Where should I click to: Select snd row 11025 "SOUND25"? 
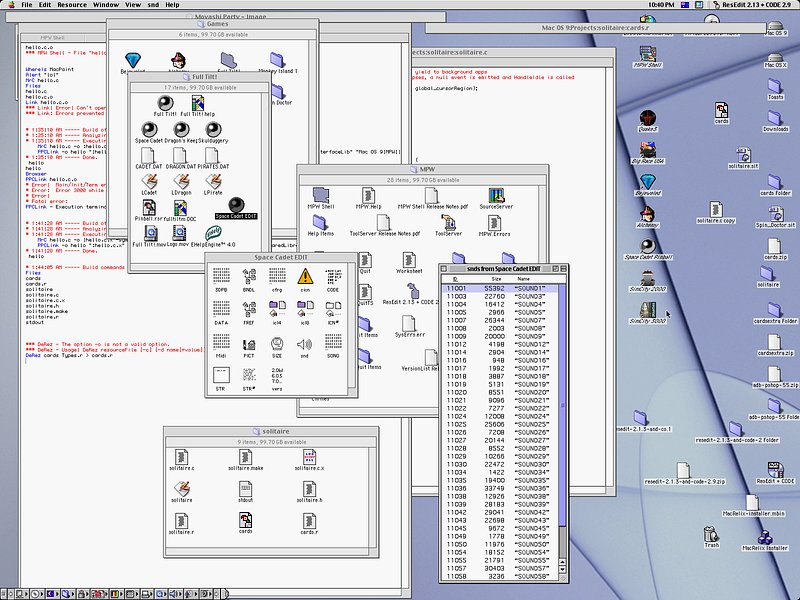click(499, 424)
